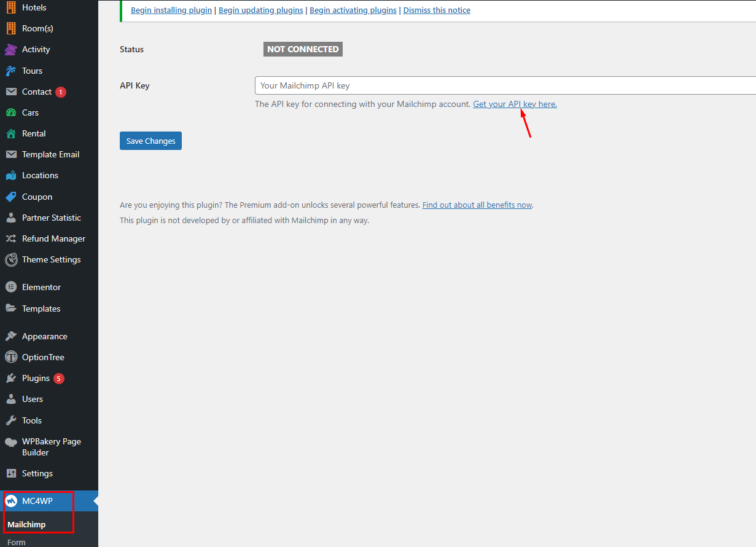Click the Tools wrench icon
Screen dimensions: 756x547
[11, 420]
